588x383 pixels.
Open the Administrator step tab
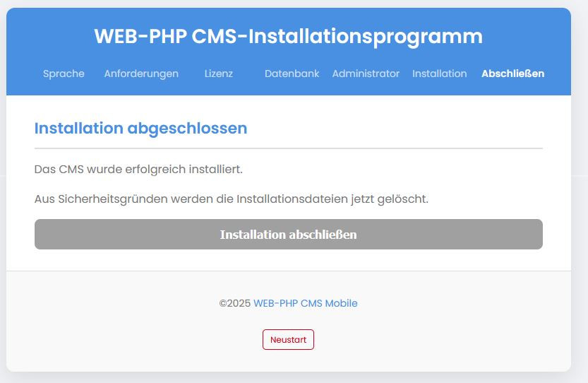pyautogui.click(x=366, y=73)
